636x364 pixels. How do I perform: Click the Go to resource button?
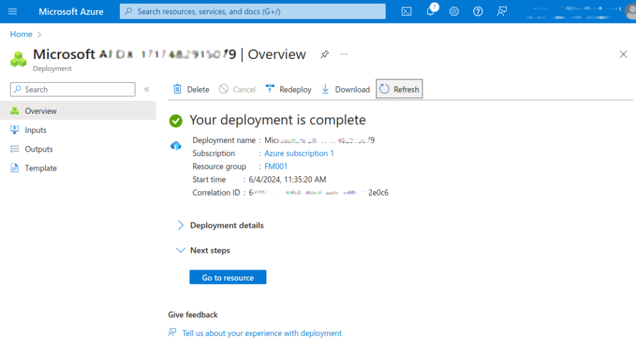(x=228, y=277)
